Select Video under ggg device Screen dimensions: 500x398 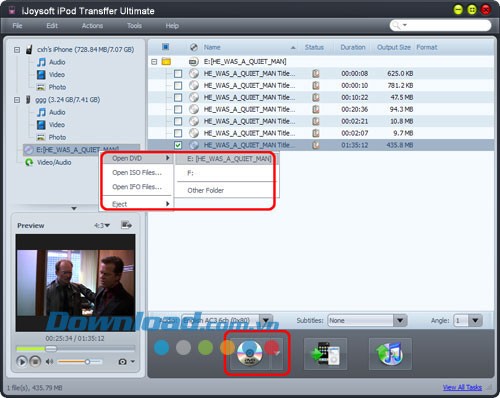57,125
